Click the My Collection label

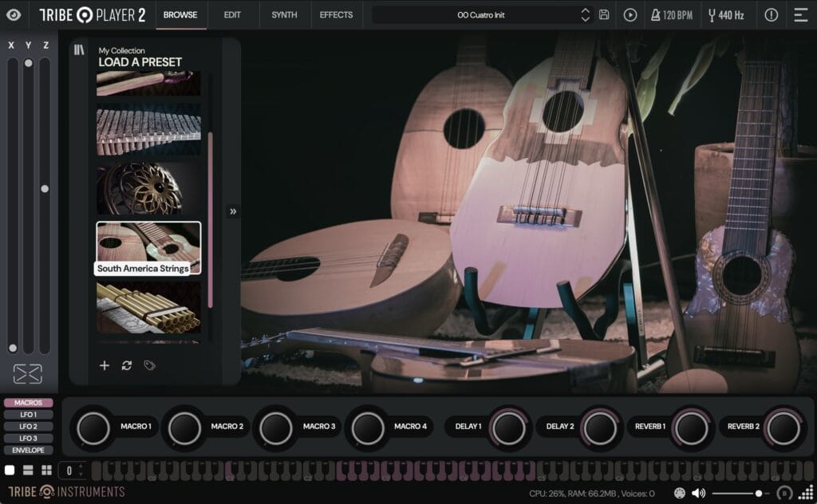[121, 50]
